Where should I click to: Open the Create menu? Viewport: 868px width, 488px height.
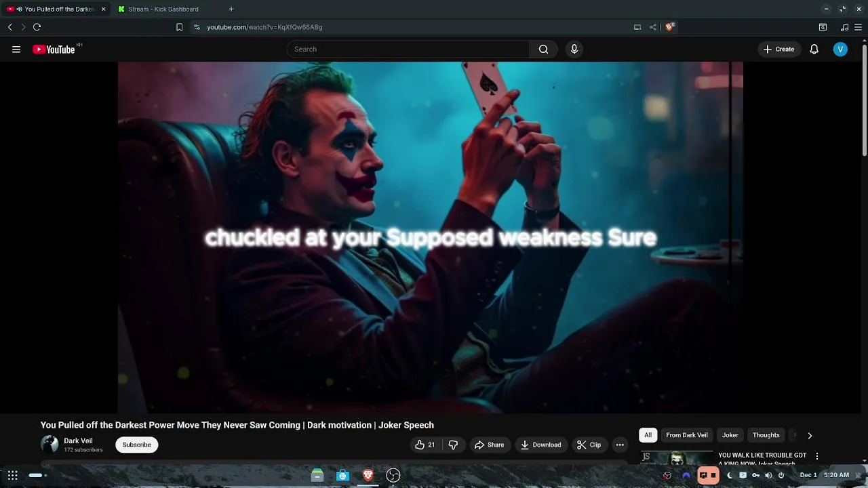(778, 49)
